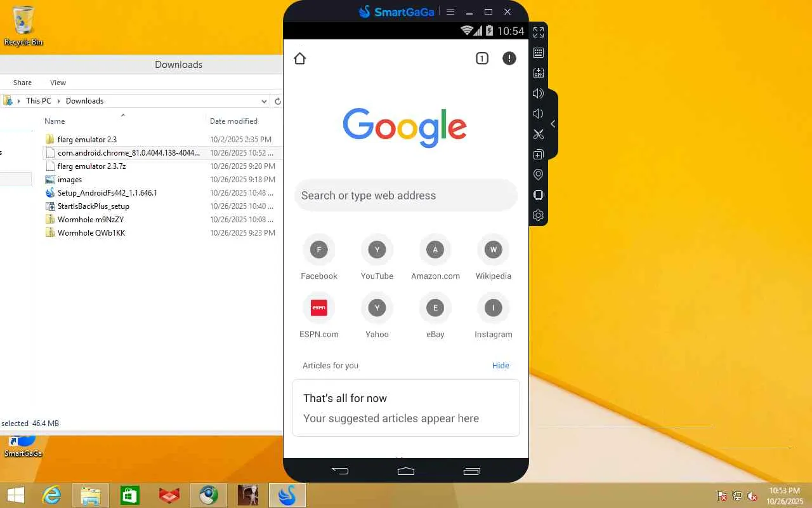The width and height of the screenshot is (812, 508).
Task: Click the SmartGaGa swan icon on the taskbar
Action: [x=287, y=495]
